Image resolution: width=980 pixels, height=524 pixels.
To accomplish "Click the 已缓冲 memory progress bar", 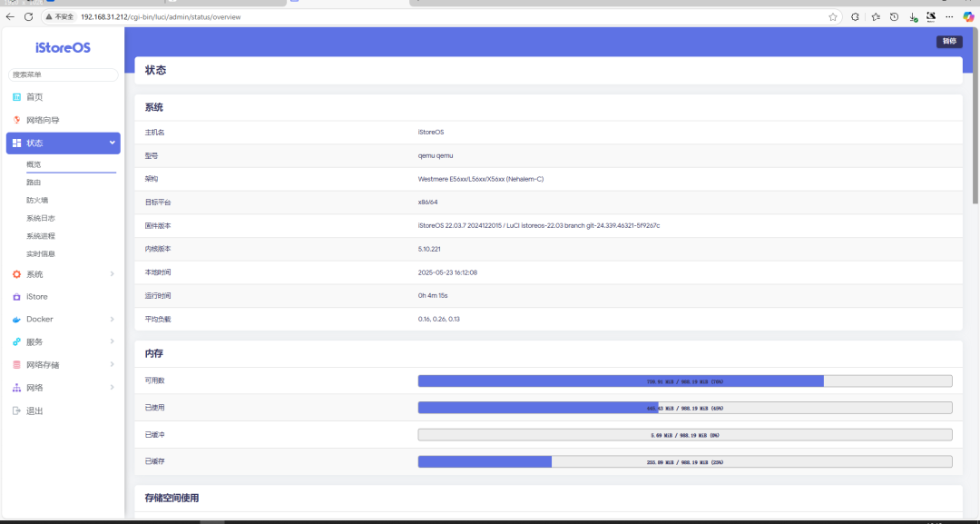I will pos(685,435).
